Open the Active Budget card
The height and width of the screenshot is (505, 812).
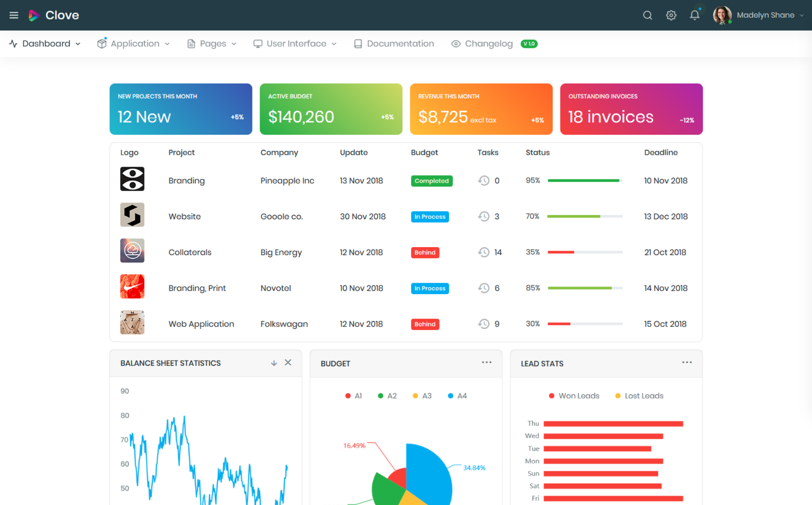click(331, 109)
